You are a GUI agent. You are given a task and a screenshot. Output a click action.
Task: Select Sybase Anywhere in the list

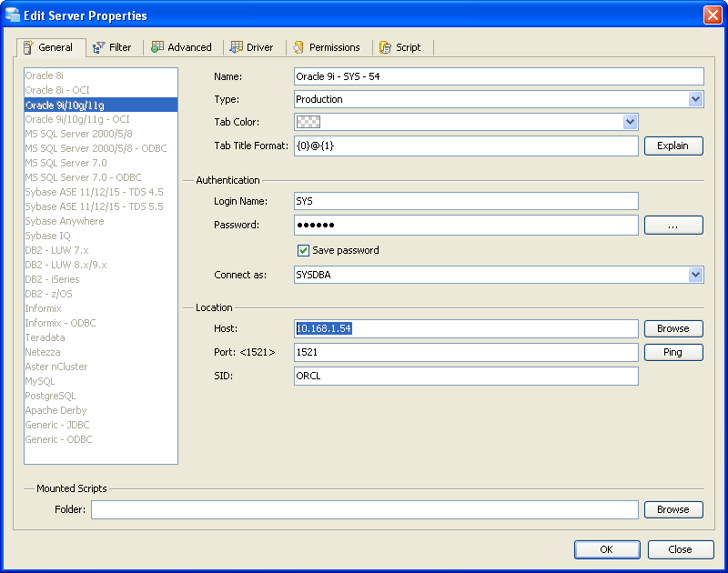pyautogui.click(x=101, y=221)
